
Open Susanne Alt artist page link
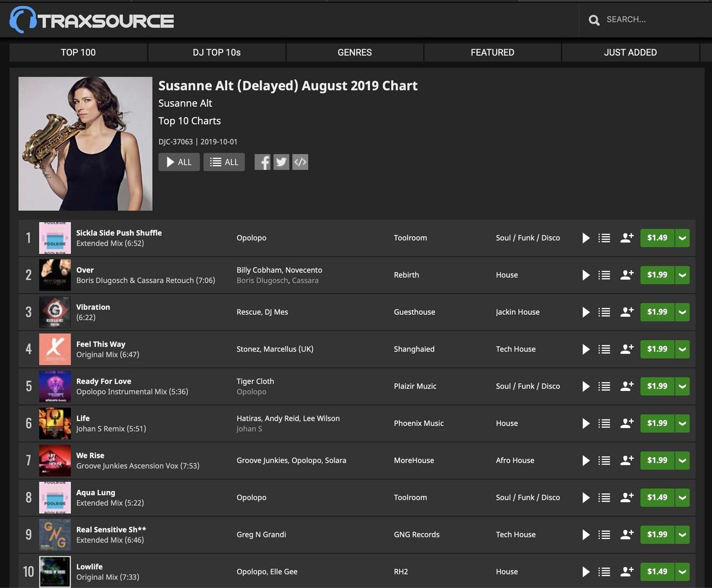185,103
